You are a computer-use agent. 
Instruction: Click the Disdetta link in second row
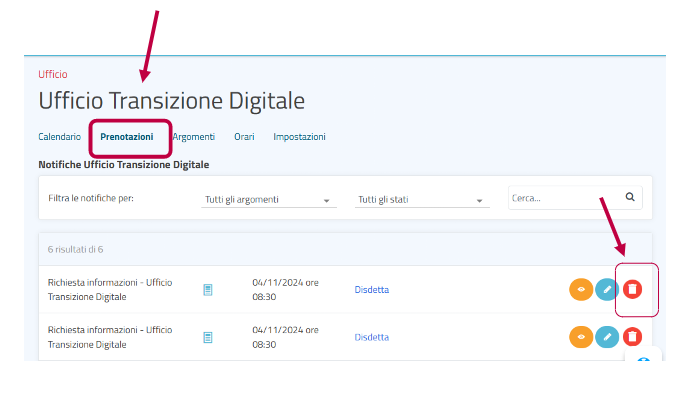371,338
